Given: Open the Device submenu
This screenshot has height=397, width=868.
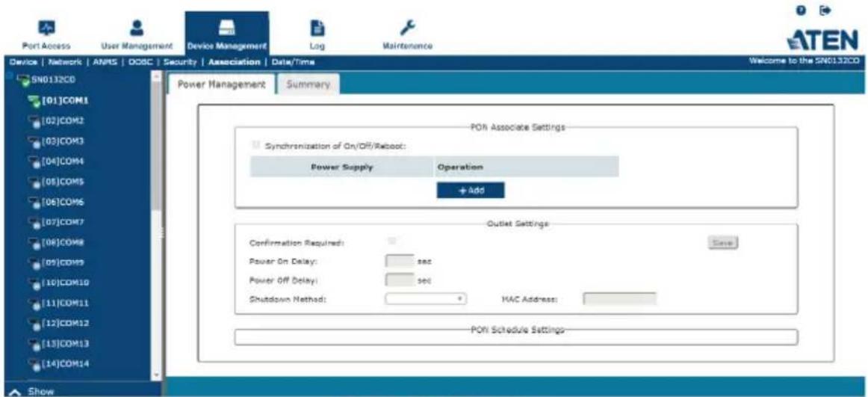Looking at the screenshot, I should click(22, 62).
